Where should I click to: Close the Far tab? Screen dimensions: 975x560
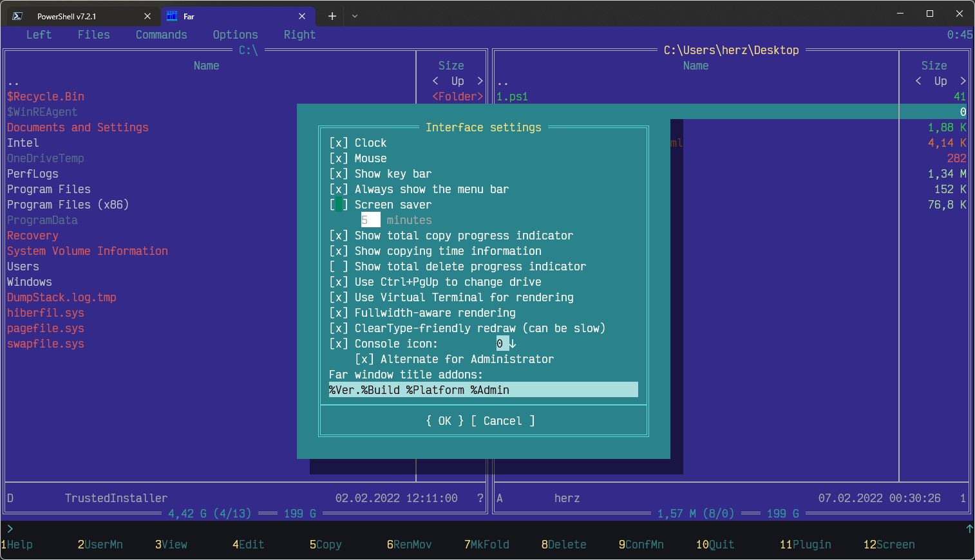pos(302,16)
